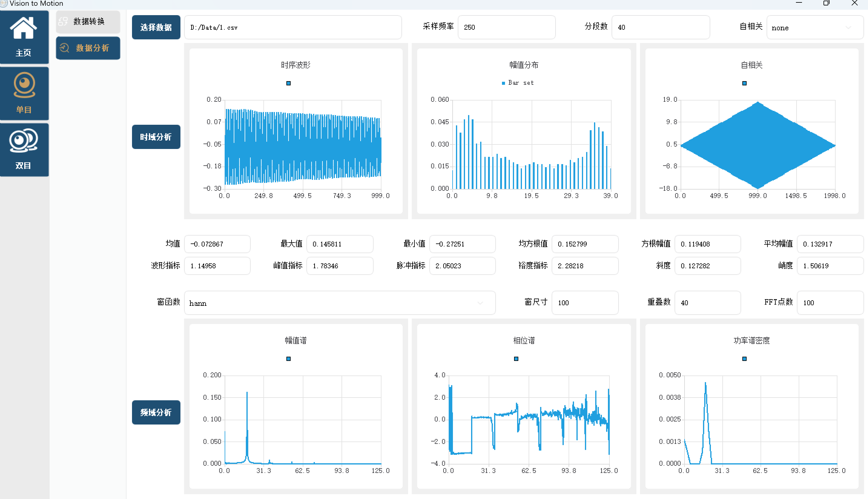The width and height of the screenshot is (868, 499).
Task: Click the time waveform (时序波形) legend marker
Action: coord(289,83)
